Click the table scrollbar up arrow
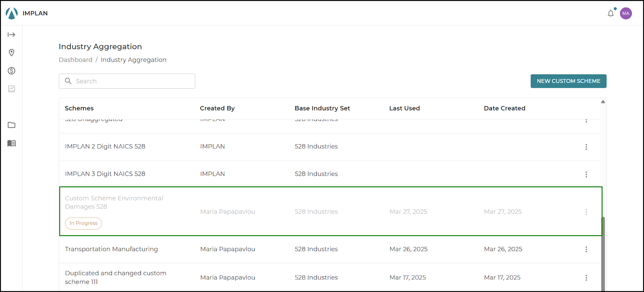Image resolution: width=644 pixels, height=292 pixels. [x=603, y=101]
